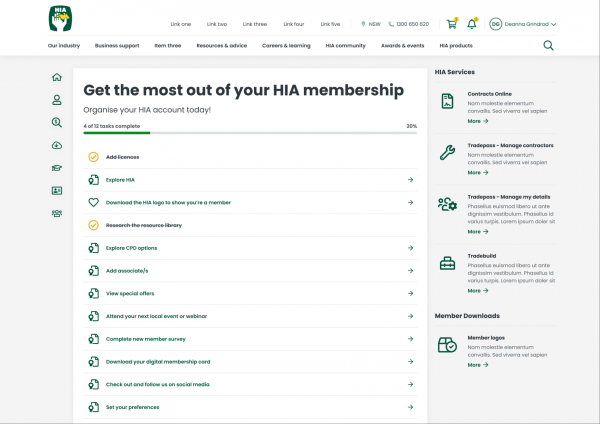Click the Member logos package icon
Screen dimensions: 600x424
(x=447, y=345)
